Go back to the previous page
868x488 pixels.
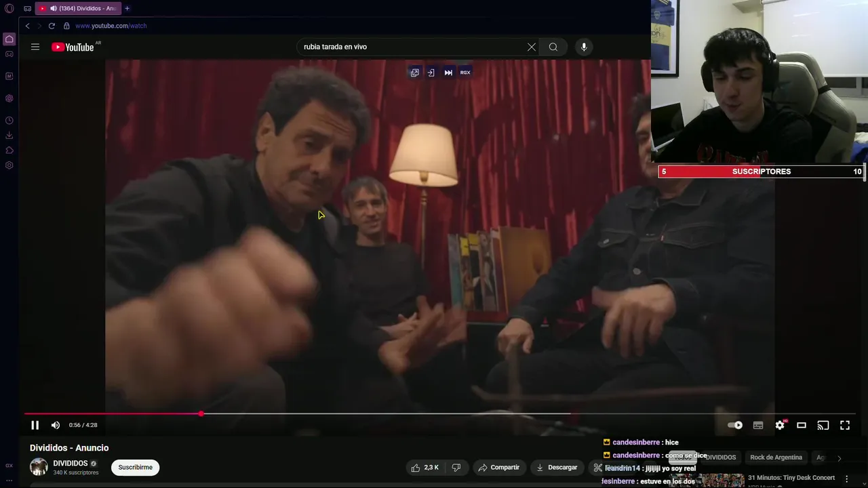tap(27, 26)
